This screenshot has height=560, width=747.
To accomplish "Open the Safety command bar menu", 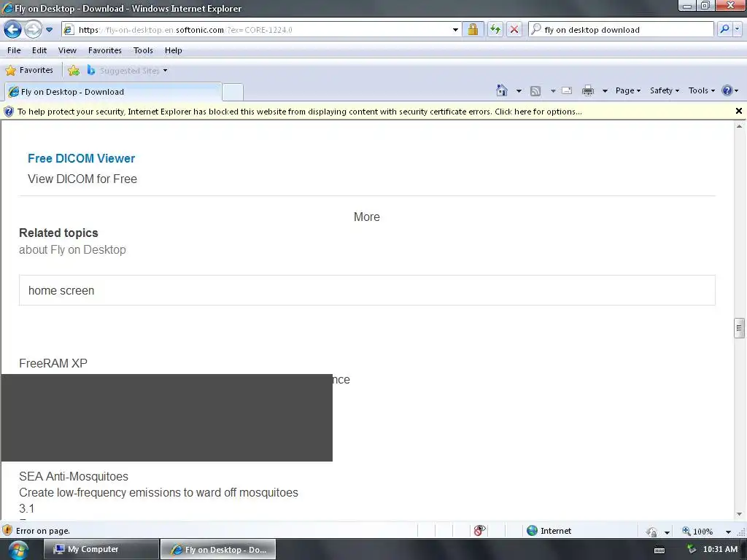I will [665, 90].
